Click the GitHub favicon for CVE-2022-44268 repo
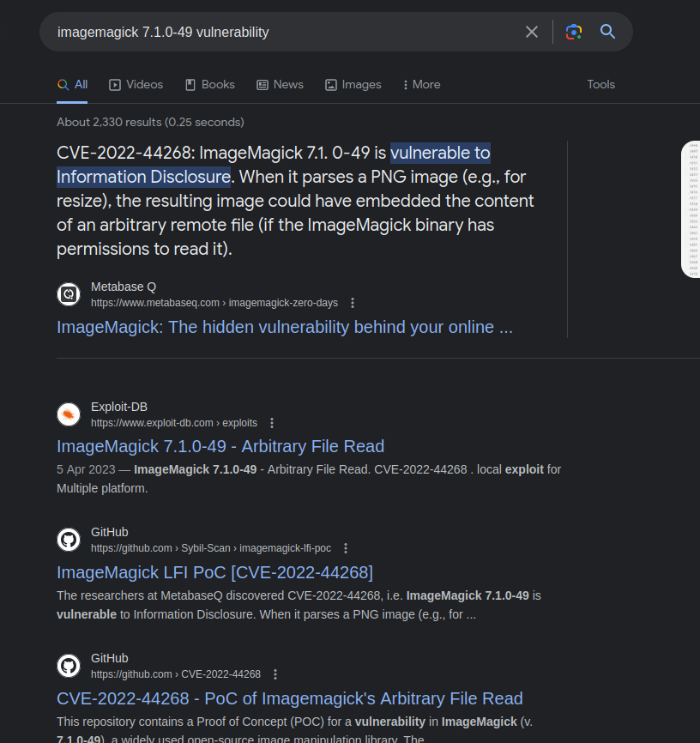 click(69, 666)
